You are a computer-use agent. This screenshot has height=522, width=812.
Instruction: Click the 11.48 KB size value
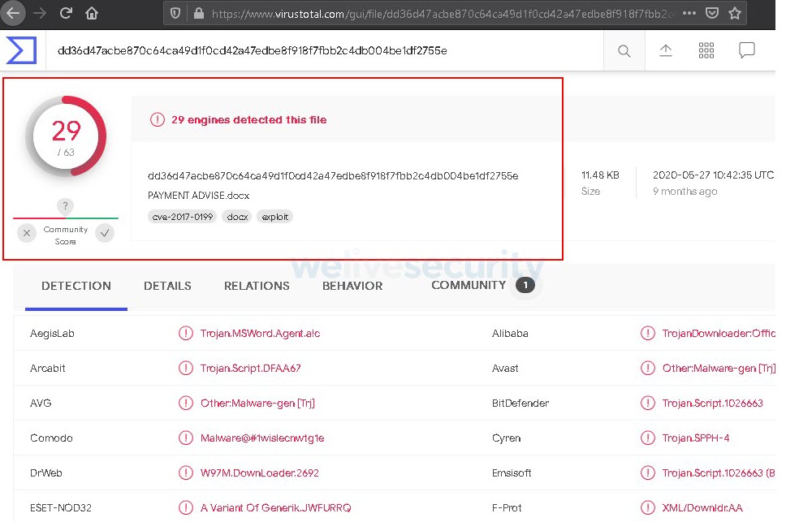tap(600, 175)
